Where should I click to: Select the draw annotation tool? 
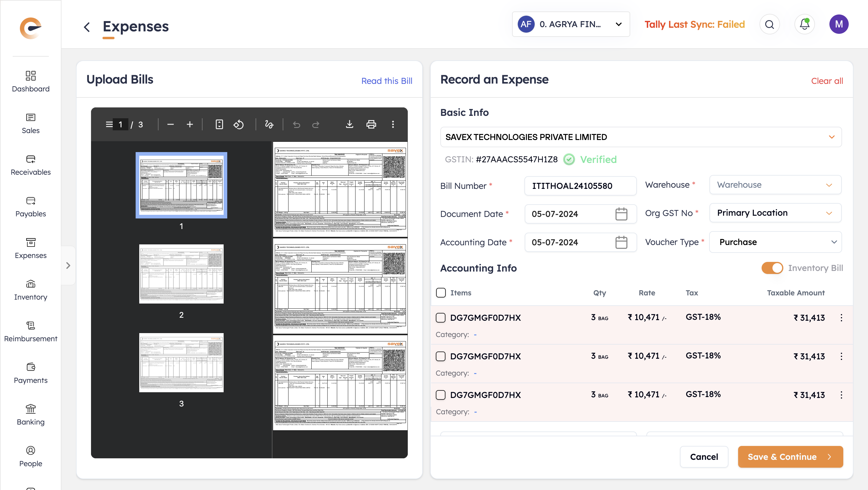click(269, 124)
